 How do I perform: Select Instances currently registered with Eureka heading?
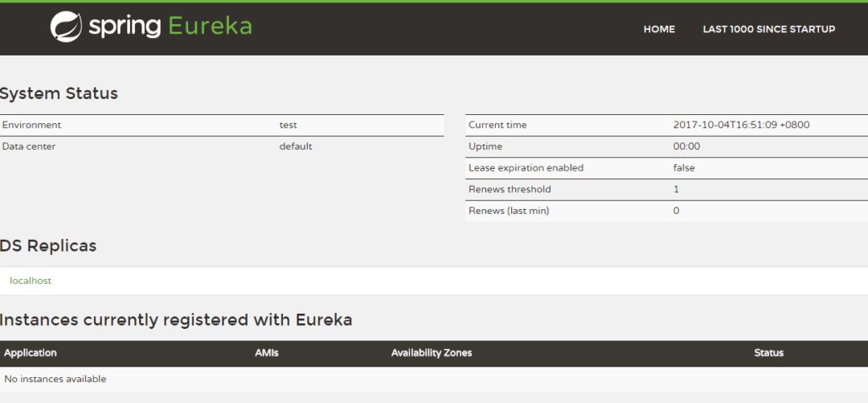[x=176, y=320]
